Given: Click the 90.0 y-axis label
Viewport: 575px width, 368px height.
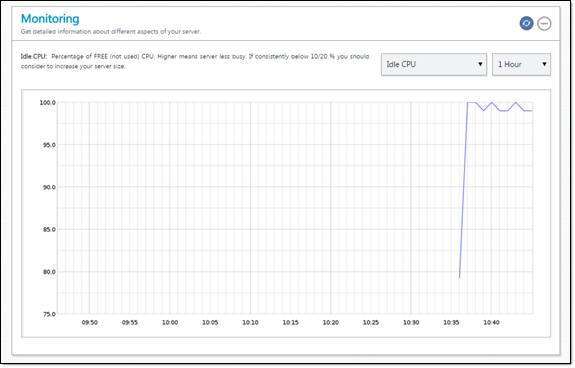Looking at the screenshot, I should (49, 187).
